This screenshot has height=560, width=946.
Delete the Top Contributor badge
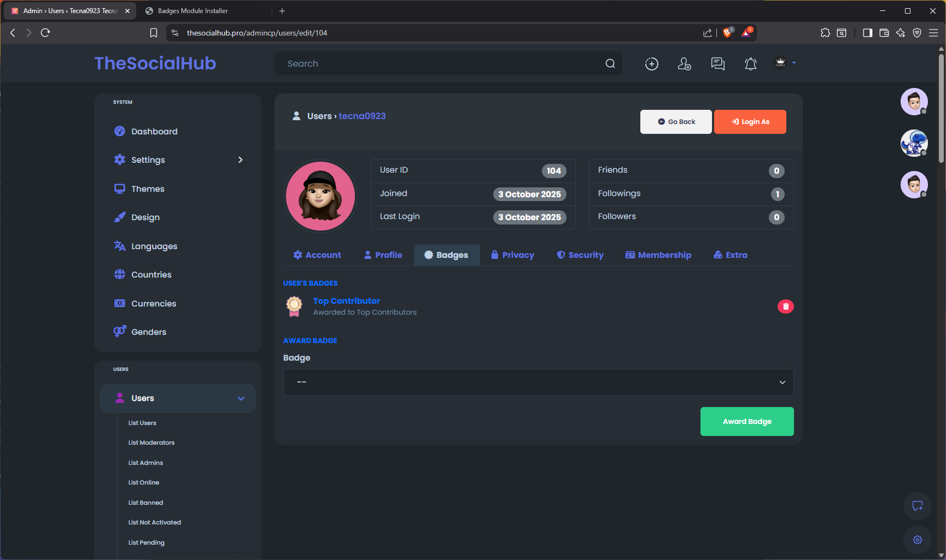click(785, 306)
